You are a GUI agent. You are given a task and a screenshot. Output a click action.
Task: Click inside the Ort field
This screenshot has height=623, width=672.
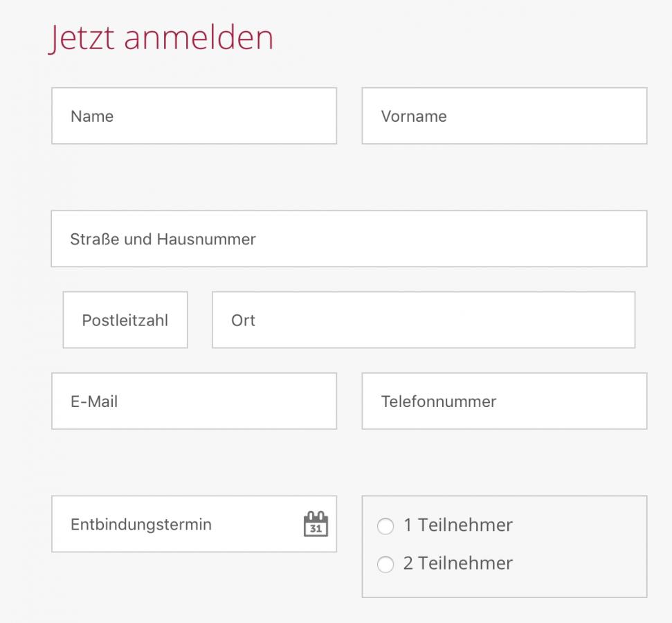(x=424, y=320)
